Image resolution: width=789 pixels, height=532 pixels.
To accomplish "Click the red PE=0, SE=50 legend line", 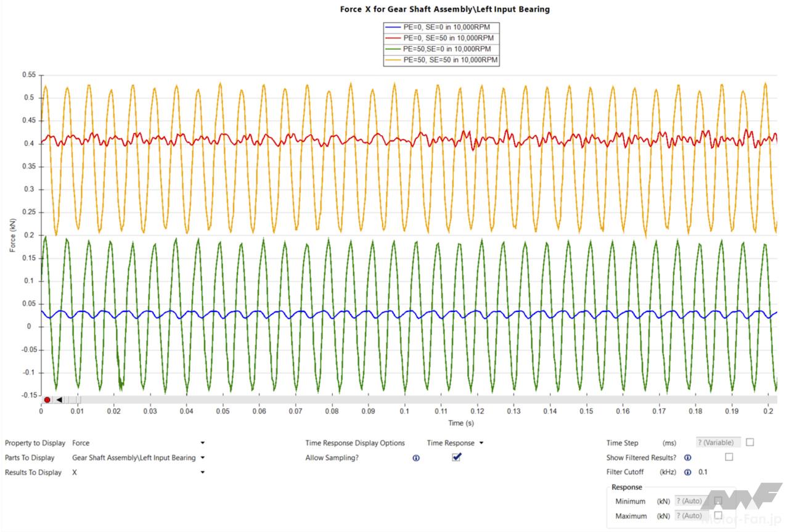I will (x=393, y=38).
